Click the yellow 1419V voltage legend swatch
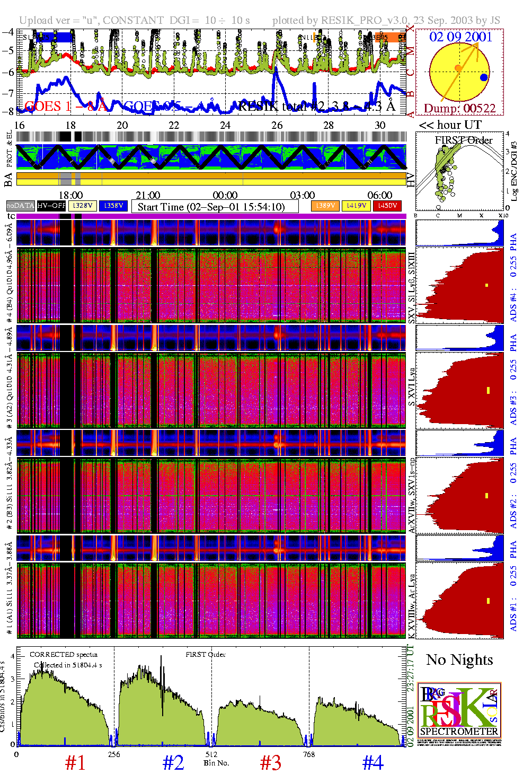 tap(356, 206)
